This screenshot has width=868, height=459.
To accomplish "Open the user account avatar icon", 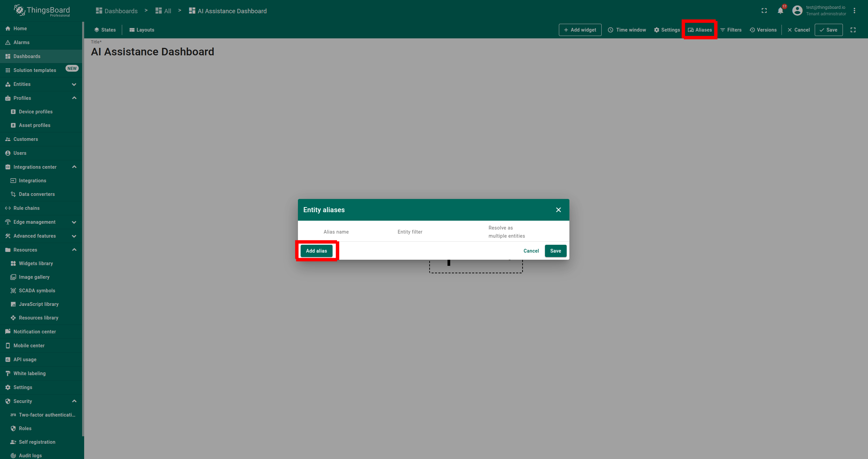I will pos(797,11).
